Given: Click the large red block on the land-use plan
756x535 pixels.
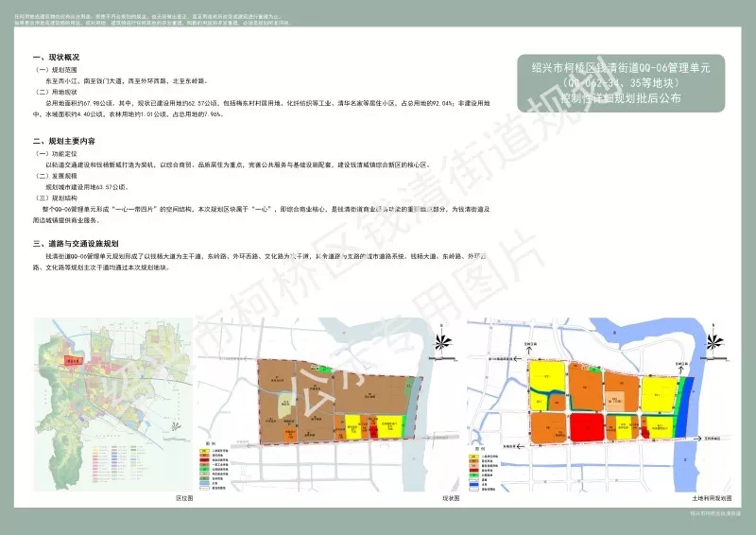Looking at the screenshot, I should pyautogui.click(x=587, y=427).
